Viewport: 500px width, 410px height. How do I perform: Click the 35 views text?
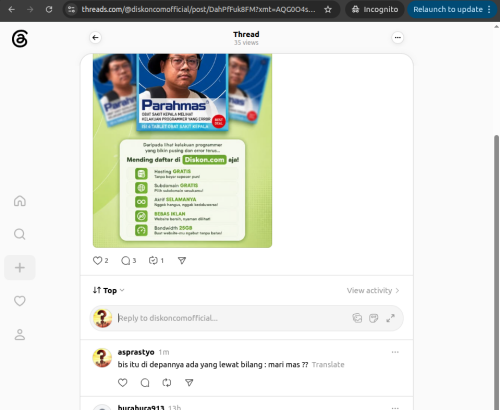pyautogui.click(x=246, y=43)
